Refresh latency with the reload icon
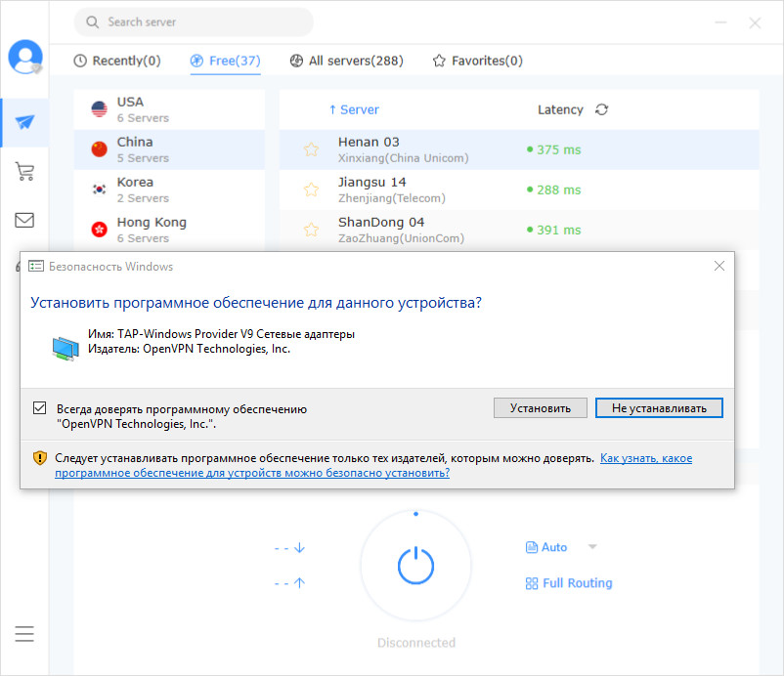Viewport: 784px width, 676px height. tap(601, 109)
